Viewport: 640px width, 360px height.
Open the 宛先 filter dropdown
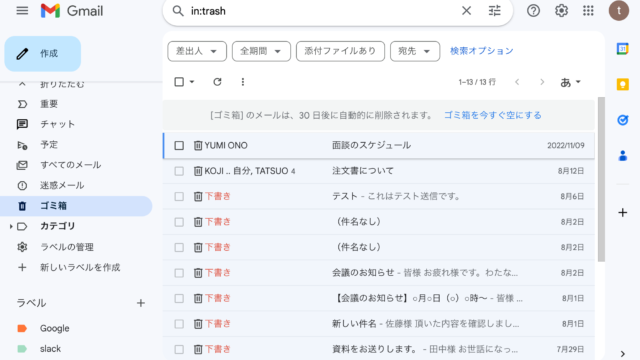click(x=415, y=51)
